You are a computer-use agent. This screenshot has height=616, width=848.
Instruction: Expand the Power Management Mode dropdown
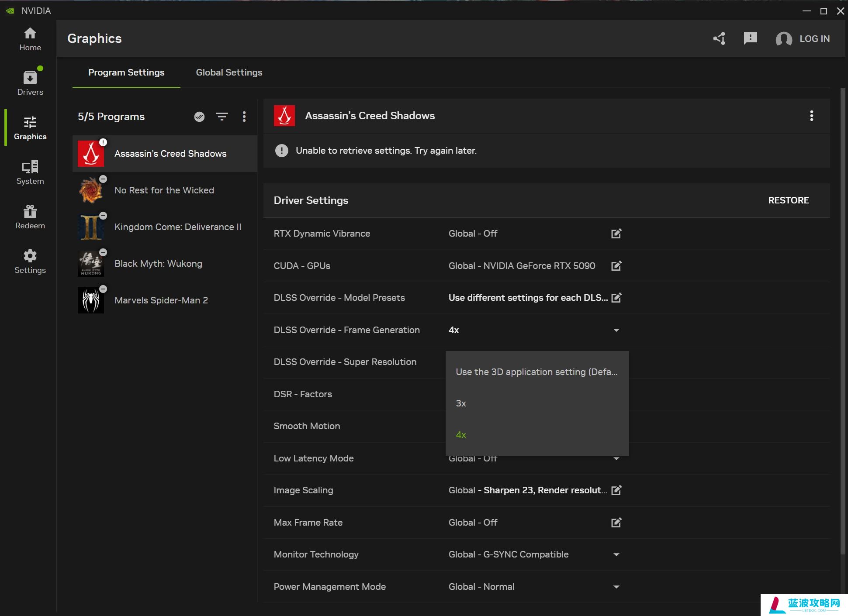(x=616, y=587)
